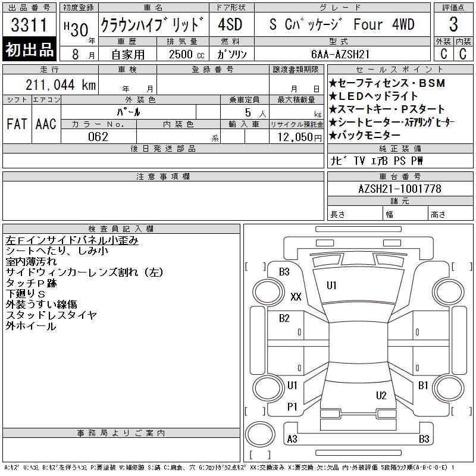476x476 pixels.
Task: Click the first registration year H30
Action: click(76, 30)
